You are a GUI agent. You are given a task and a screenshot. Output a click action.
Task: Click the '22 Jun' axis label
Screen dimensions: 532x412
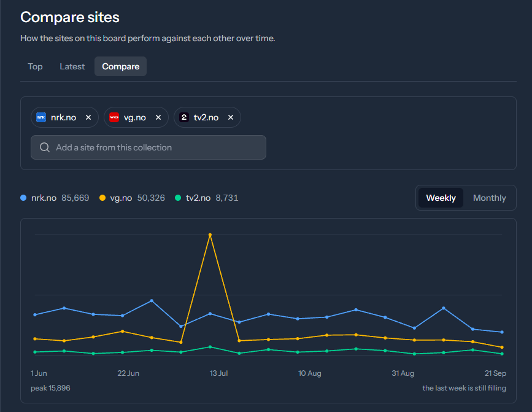(x=128, y=373)
